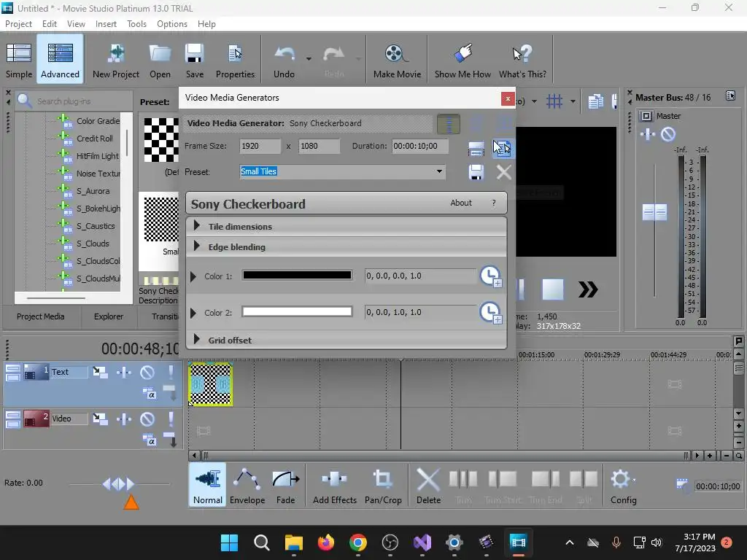Click the Duration field in the generator dialog
This screenshot has width=747, height=560.
pos(419,146)
